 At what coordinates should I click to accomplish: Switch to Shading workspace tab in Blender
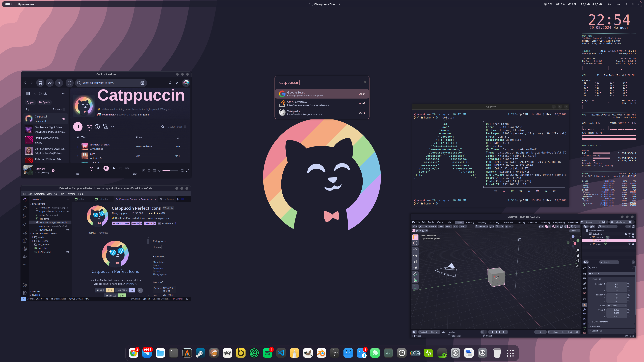click(521, 222)
